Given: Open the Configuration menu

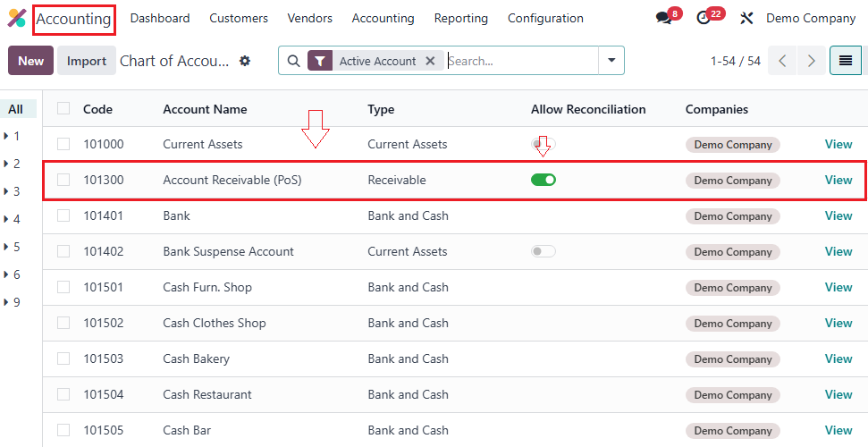Looking at the screenshot, I should coord(545,19).
